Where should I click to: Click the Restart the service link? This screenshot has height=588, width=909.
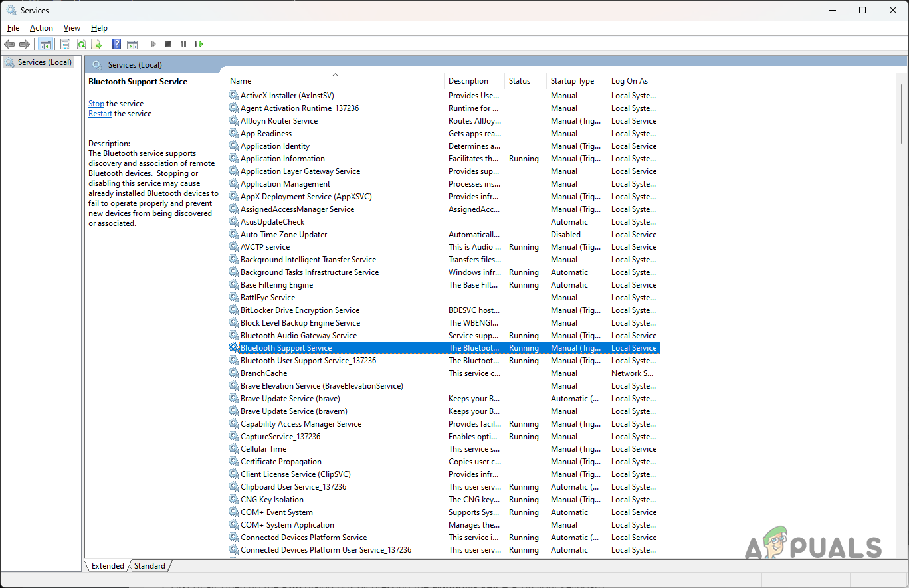[x=100, y=114]
